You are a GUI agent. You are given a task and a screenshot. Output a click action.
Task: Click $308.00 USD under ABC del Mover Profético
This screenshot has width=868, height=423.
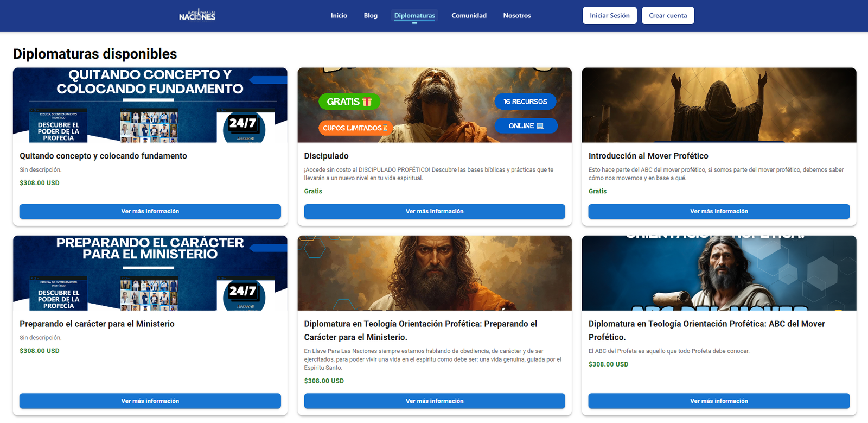point(608,364)
